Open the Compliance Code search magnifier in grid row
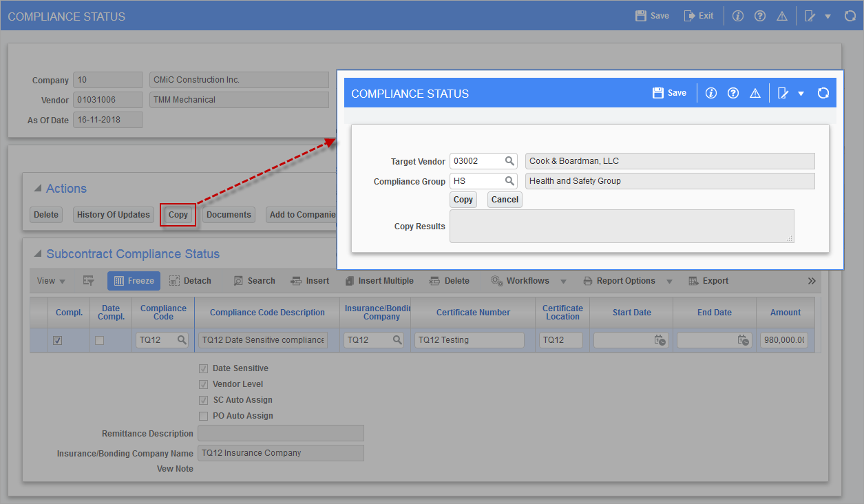The image size is (864, 504). [180, 339]
